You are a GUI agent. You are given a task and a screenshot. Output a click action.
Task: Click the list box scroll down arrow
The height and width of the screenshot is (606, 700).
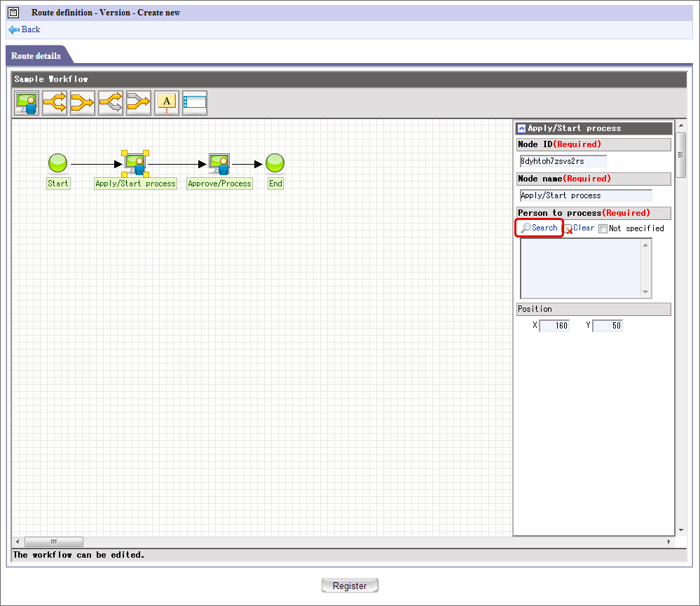click(645, 292)
